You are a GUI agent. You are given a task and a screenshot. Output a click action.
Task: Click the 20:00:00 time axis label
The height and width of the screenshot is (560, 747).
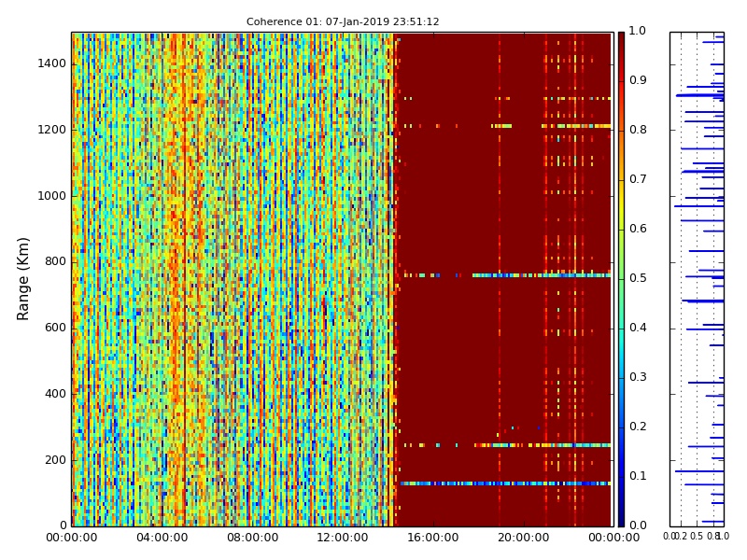pyautogui.click(x=523, y=538)
